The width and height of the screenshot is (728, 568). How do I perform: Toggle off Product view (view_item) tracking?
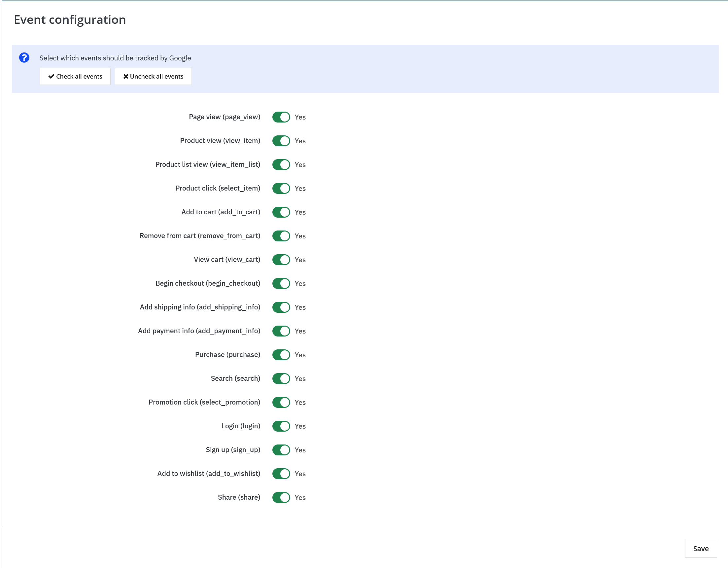click(281, 141)
